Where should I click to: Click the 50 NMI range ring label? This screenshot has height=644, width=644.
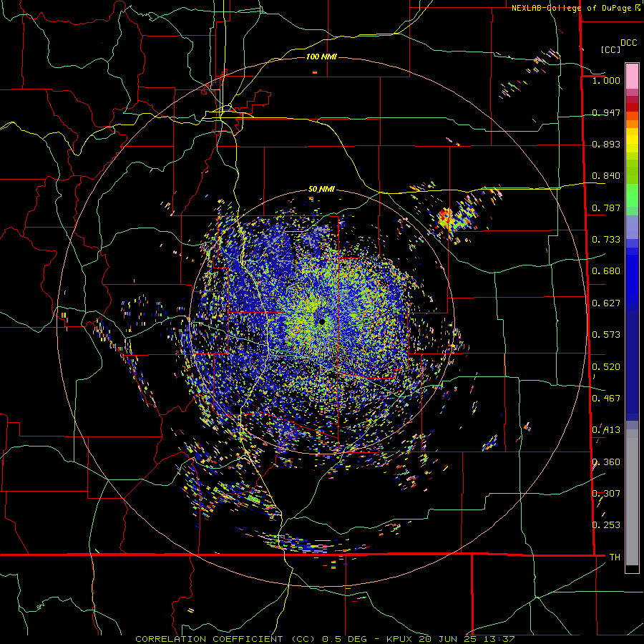pos(321,189)
